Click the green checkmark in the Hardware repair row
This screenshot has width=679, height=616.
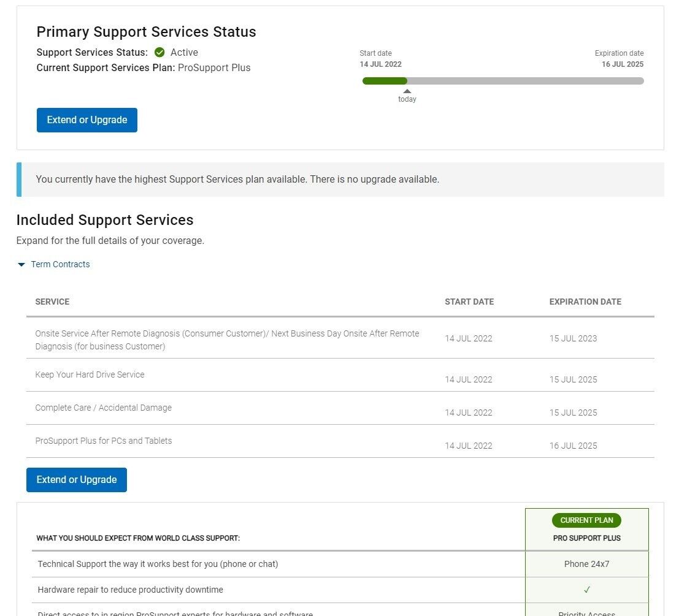586,590
